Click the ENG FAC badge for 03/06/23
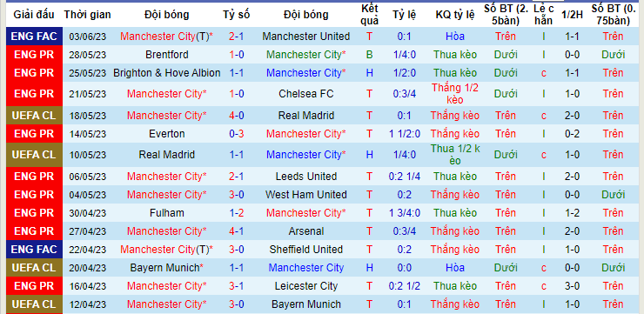644x314 pixels. 34,37
